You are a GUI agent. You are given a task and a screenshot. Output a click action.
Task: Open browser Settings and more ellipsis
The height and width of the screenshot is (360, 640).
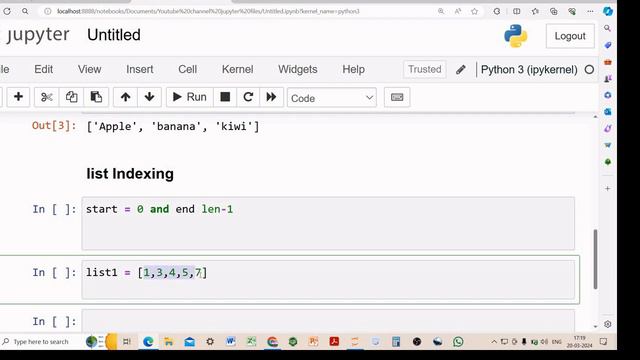tap(590, 11)
